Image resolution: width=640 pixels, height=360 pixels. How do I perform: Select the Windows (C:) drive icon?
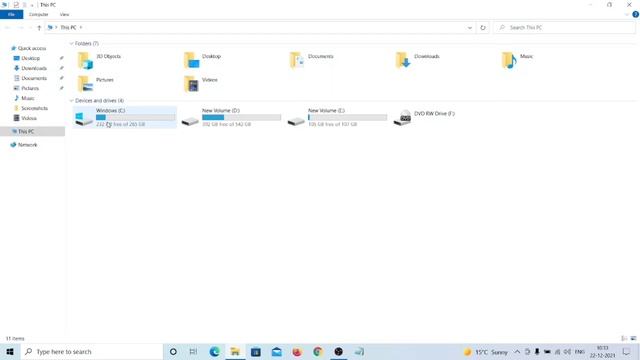click(84, 118)
